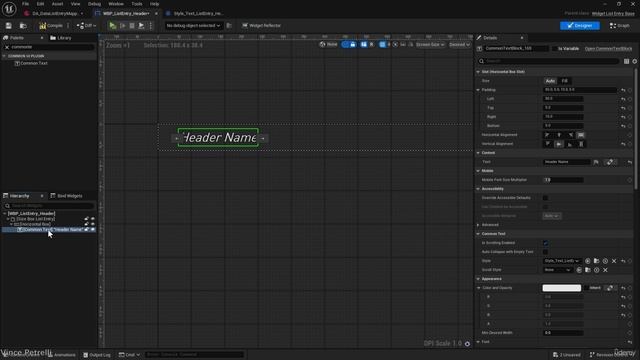Clear the Scroll Style asset X icon
Viewport: 640px width, 360px height.
(605, 270)
